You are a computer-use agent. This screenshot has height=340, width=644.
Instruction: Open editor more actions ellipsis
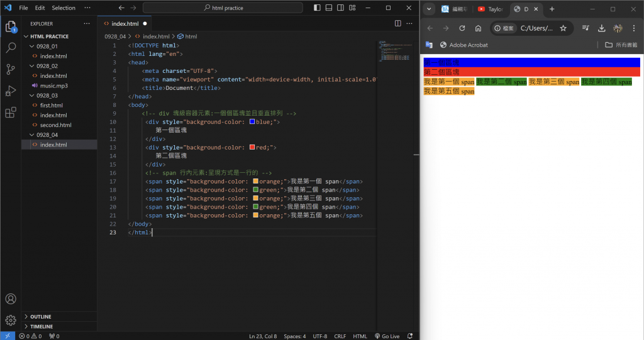click(x=409, y=23)
